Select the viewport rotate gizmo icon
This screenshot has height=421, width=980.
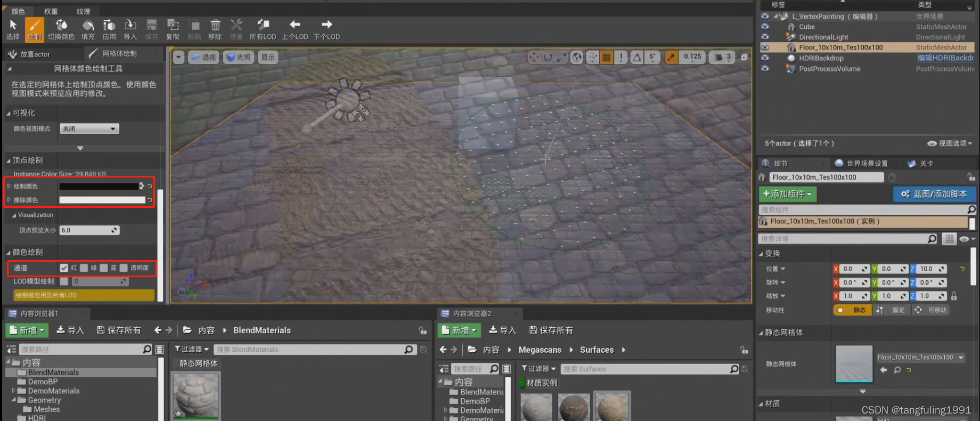tap(548, 57)
